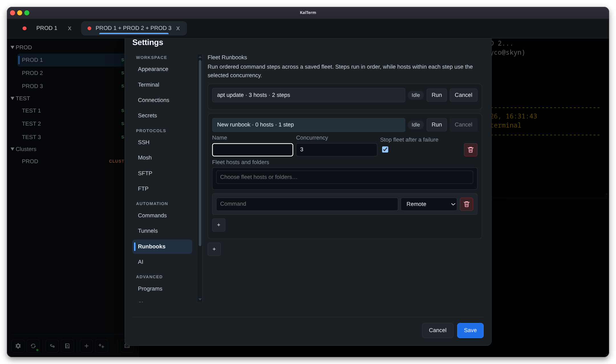Click the double plus icon in bottom toolbar

point(102,346)
